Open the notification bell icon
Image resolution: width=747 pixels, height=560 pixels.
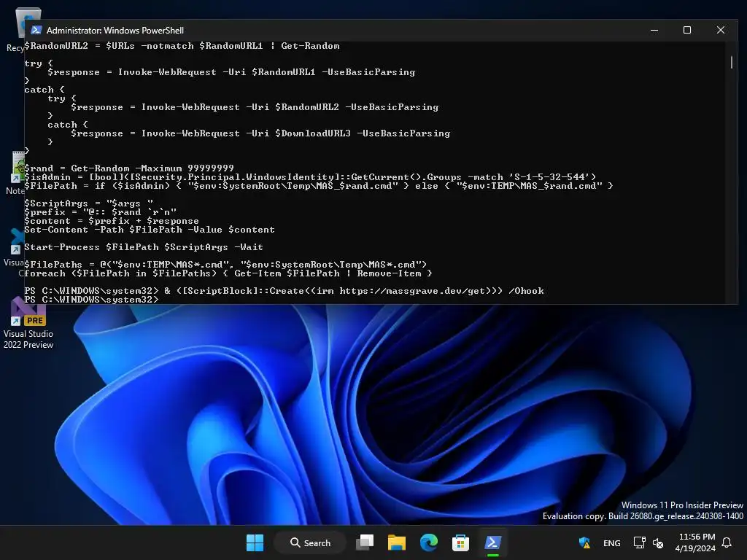(727, 542)
